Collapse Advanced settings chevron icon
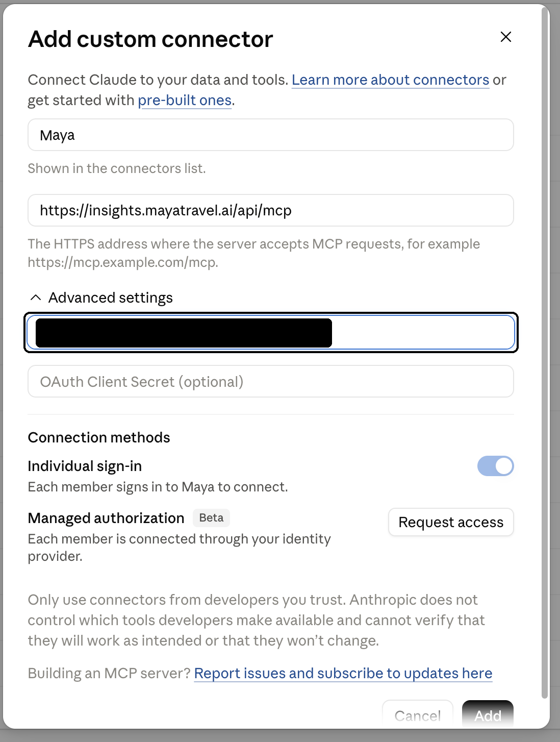560x742 pixels. click(x=35, y=298)
